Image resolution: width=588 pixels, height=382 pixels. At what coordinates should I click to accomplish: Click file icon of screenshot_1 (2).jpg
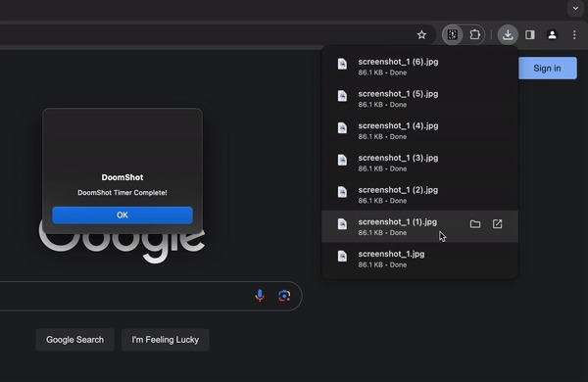(342, 192)
